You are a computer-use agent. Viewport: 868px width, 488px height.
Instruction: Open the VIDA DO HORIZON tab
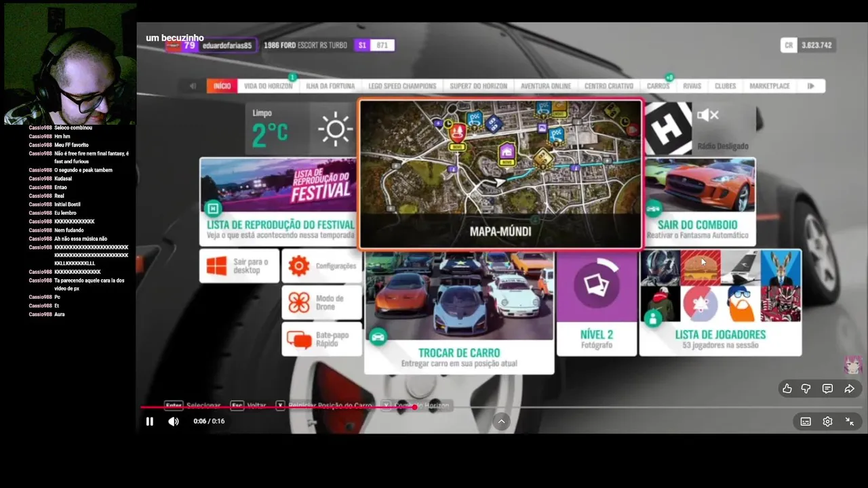(x=268, y=86)
